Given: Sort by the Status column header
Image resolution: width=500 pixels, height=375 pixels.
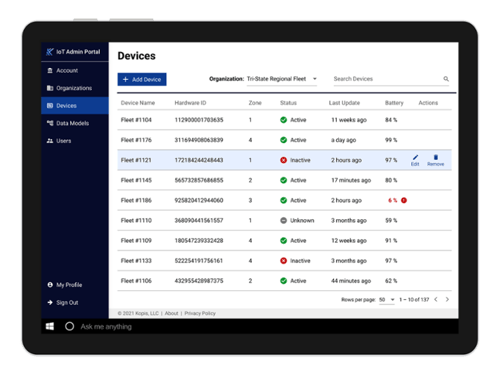Looking at the screenshot, I should pyautogui.click(x=288, y=103).
